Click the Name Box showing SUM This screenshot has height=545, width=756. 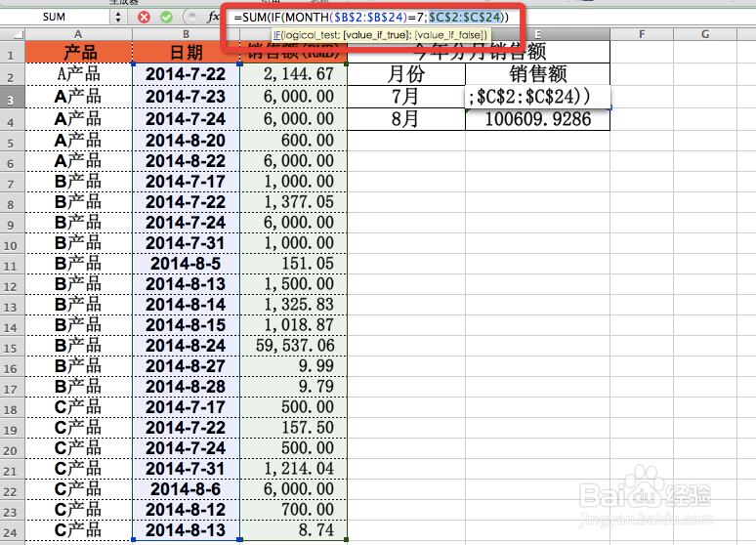(x=54, y=17)
